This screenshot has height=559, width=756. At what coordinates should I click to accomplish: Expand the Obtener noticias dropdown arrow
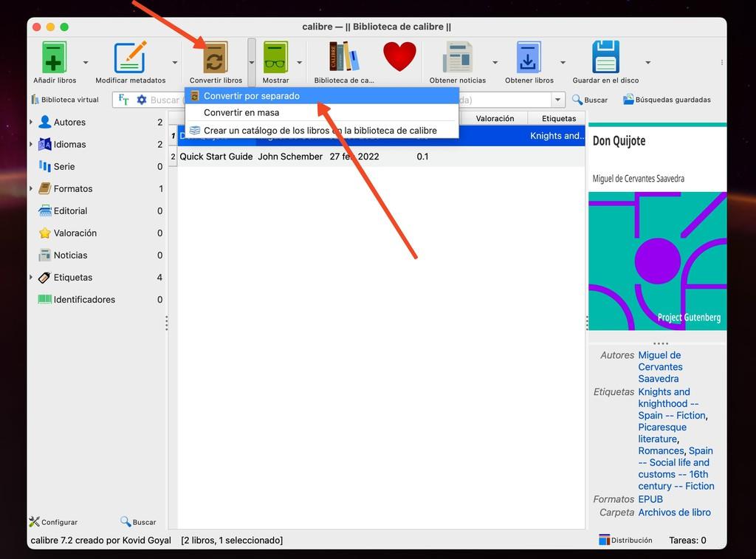[x=495, y=62]
